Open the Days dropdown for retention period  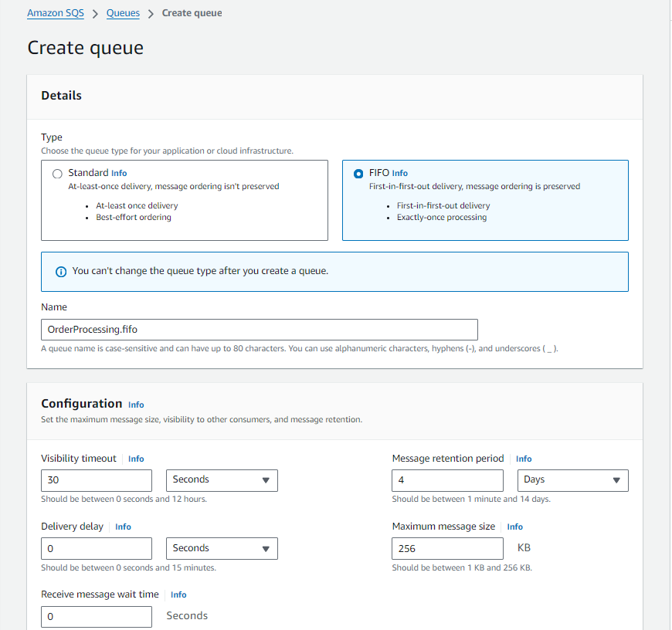[x=572, y=480]
